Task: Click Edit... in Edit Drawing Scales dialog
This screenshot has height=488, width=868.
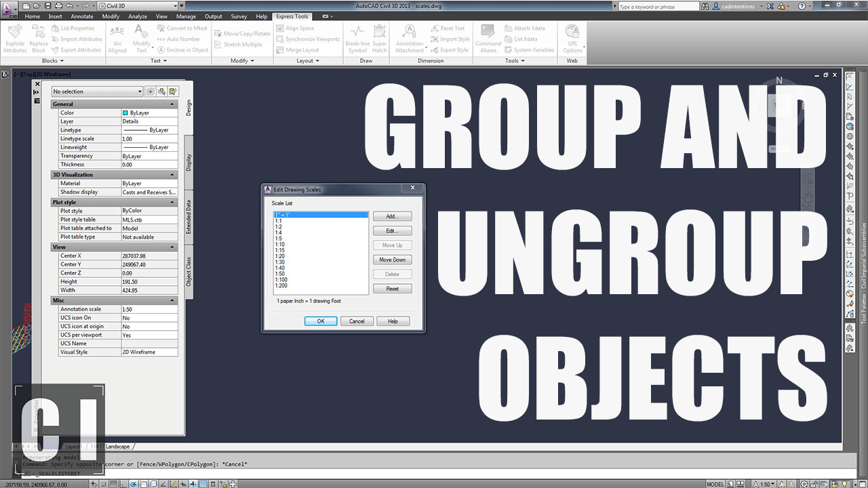Action: (392, 230)
